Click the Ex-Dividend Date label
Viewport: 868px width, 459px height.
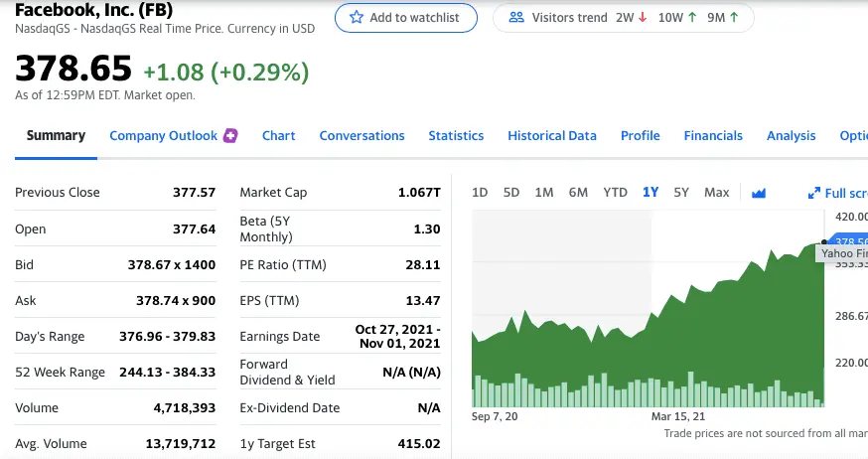coord(290,408)
